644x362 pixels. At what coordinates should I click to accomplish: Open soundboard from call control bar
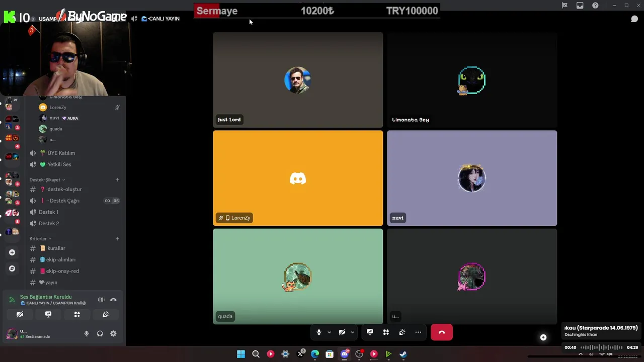click(402, 332)
